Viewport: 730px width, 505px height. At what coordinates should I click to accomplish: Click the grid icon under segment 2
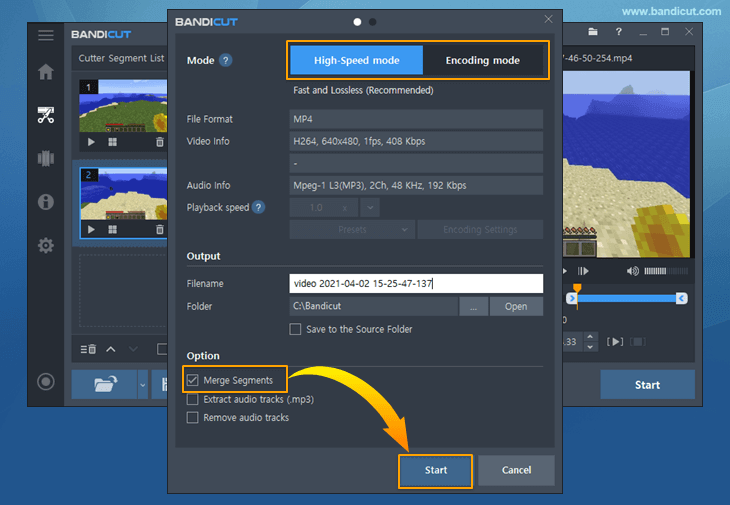pos(113,229)
